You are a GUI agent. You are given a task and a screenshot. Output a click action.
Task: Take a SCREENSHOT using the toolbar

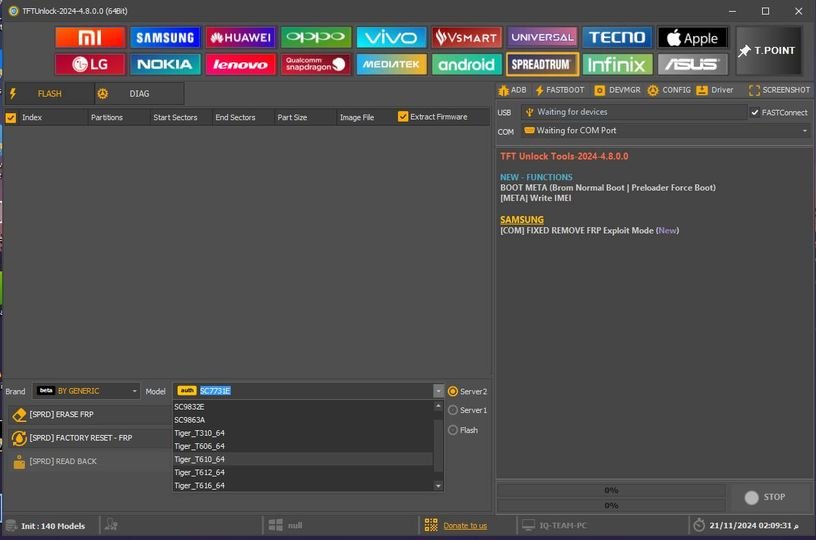click(x=779, y=90)
